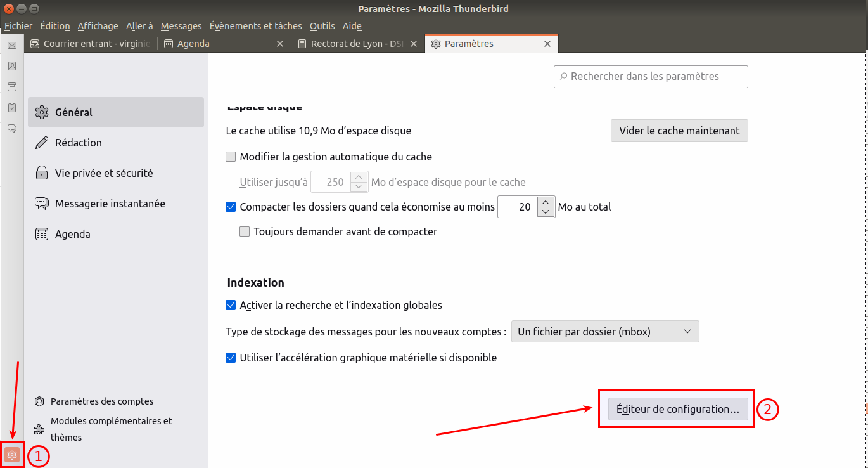This screenshot has height=468, width=868.
Task: Close the Agenda tab
Action: 280,44
